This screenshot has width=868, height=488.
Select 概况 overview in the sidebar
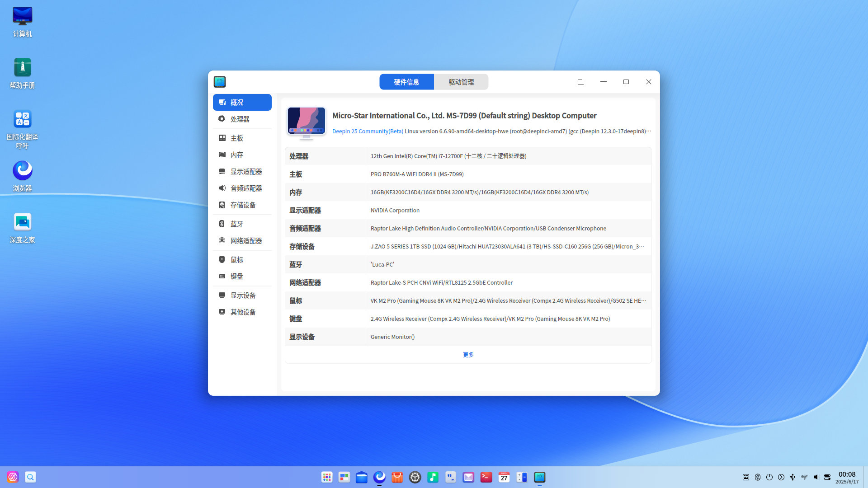(x=242, y=103)
